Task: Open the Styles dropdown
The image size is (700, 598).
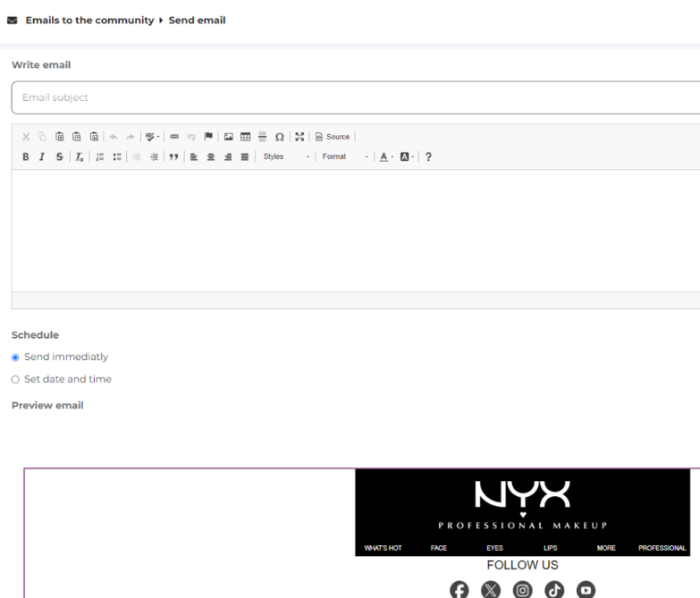Action: (285, 156)
